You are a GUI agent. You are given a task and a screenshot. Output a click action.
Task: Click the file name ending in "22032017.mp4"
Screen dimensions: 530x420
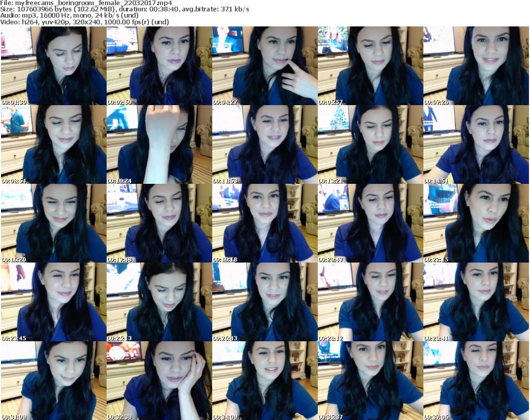tap(94, 3)
